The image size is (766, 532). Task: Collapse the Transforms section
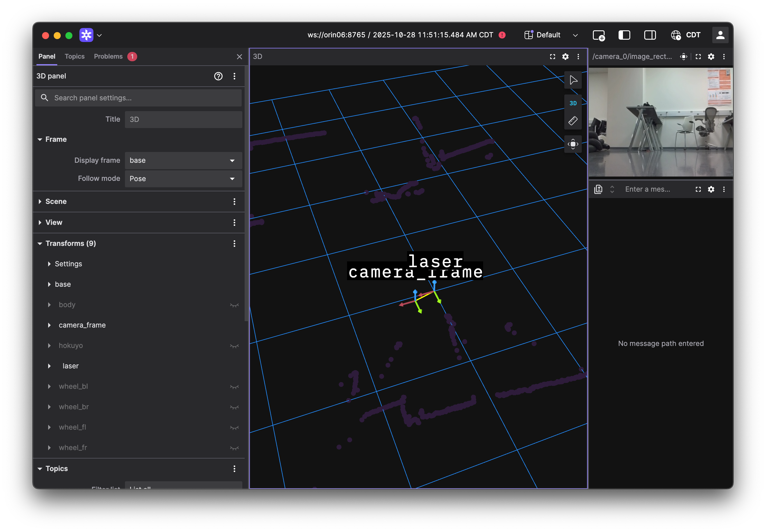40,243
